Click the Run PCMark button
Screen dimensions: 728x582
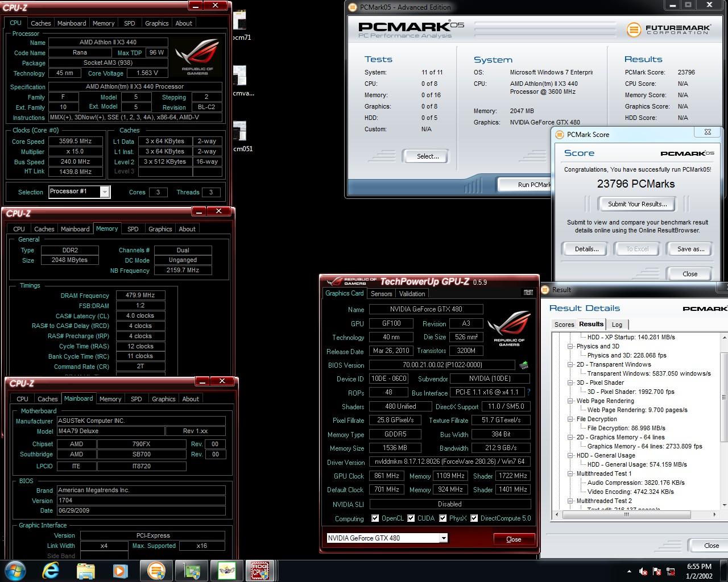pos(524,185)
